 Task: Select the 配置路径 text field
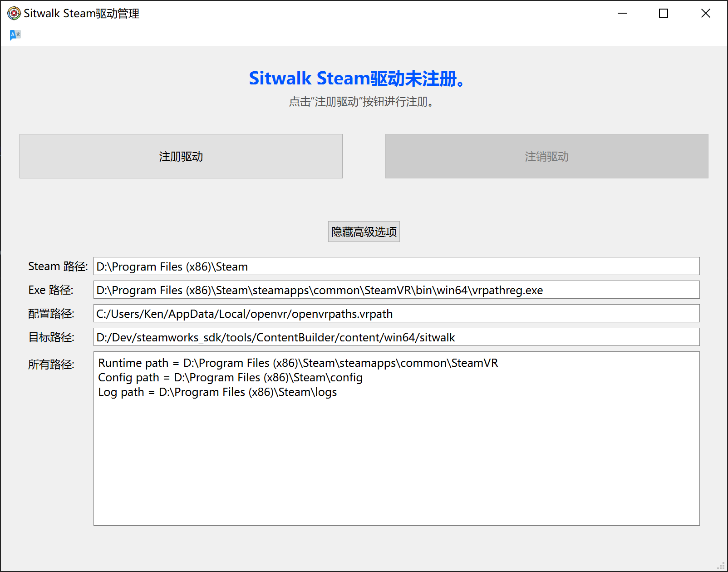click(397, 313)
